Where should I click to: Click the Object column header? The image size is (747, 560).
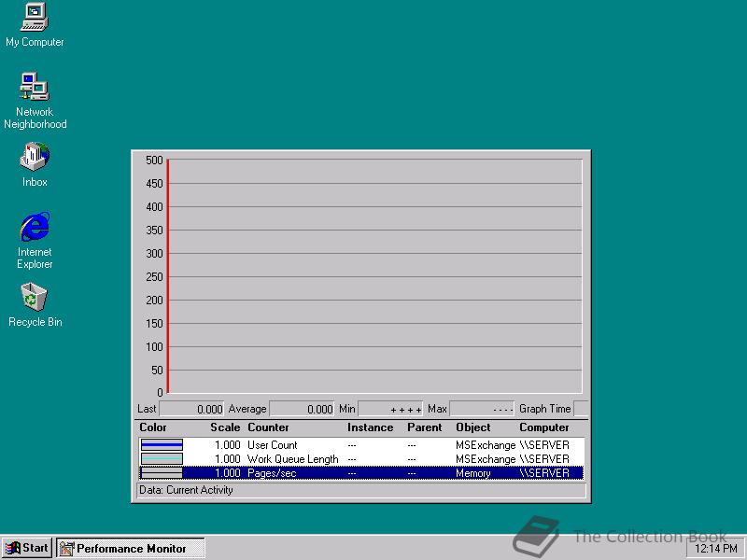[x=472, y=427]
